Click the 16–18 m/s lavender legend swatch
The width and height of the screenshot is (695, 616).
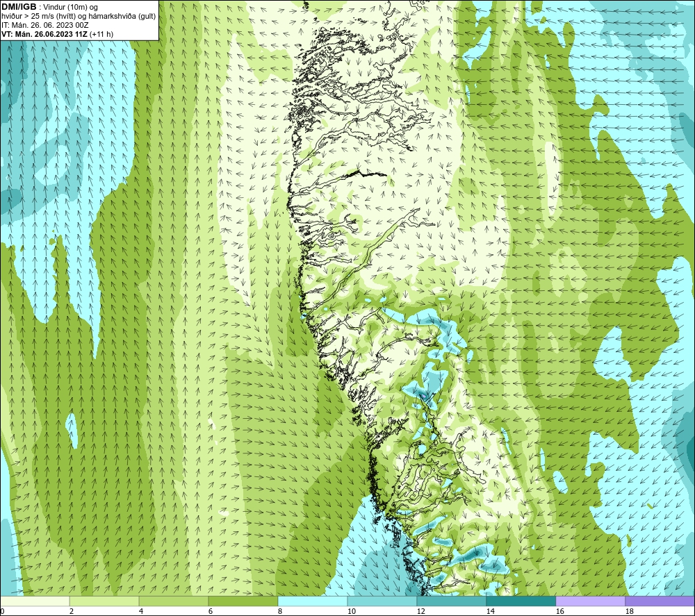590,601
